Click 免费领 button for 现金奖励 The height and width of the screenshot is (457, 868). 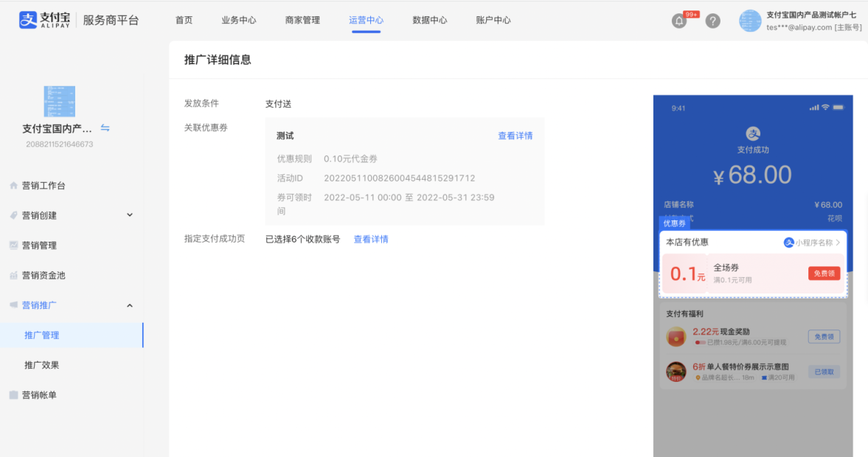824,336
